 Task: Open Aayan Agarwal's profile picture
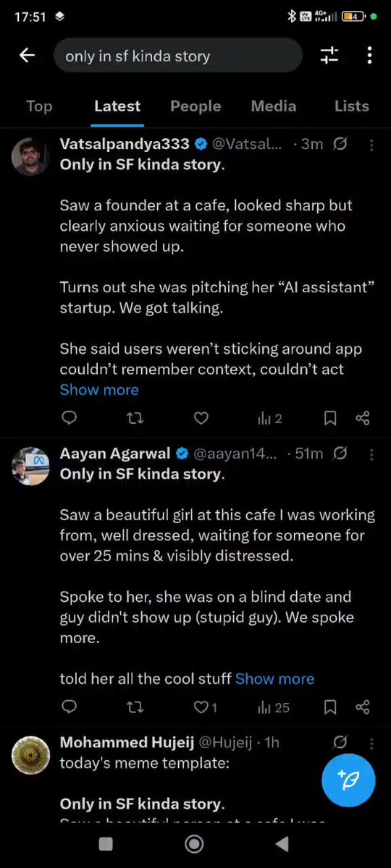[31, 467]
